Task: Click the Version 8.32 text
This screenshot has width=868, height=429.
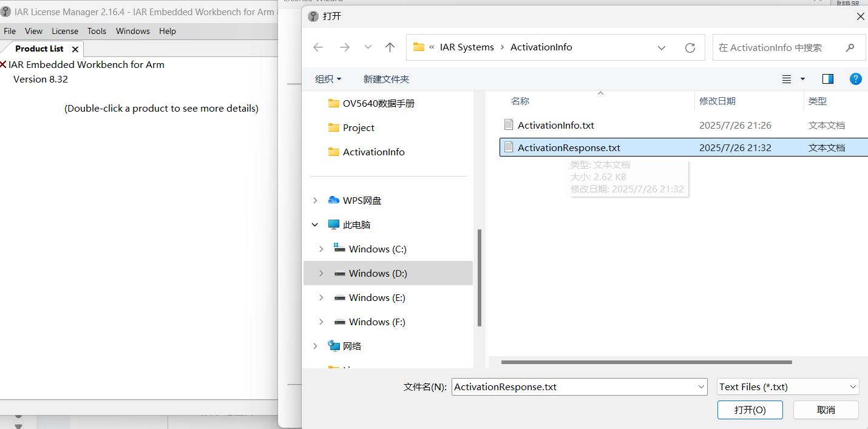Action: (41, 79)
